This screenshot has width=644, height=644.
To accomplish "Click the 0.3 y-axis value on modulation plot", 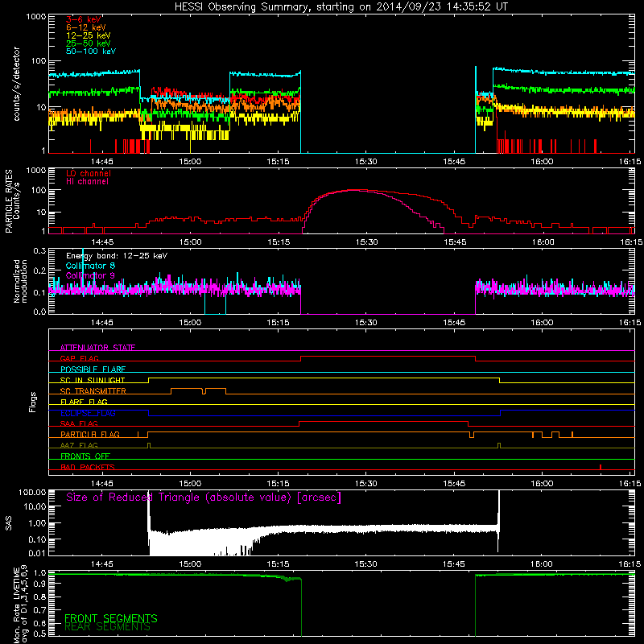I will click(x=39, y=251).
